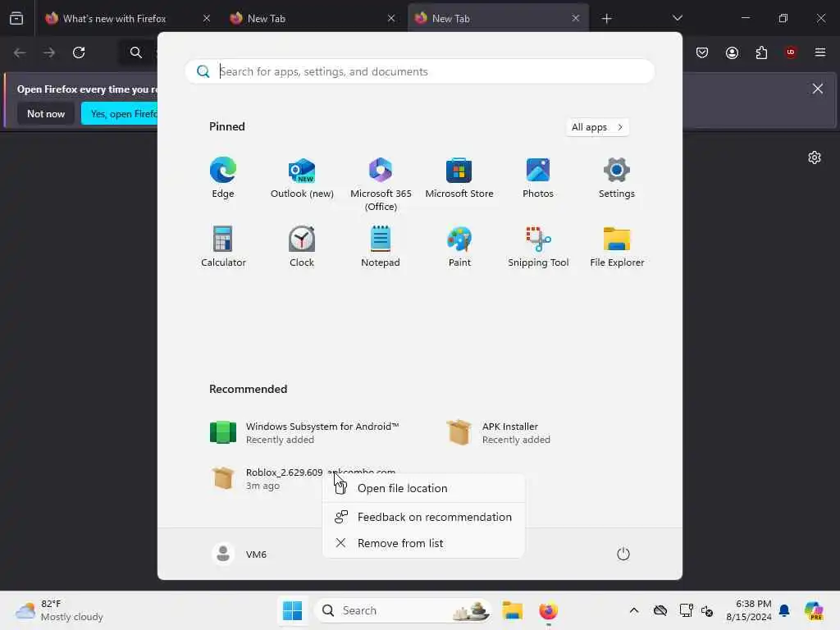Open File Explorer from the taskbar
This screenshot has width=840, height=630.
[x=512, y=610]
